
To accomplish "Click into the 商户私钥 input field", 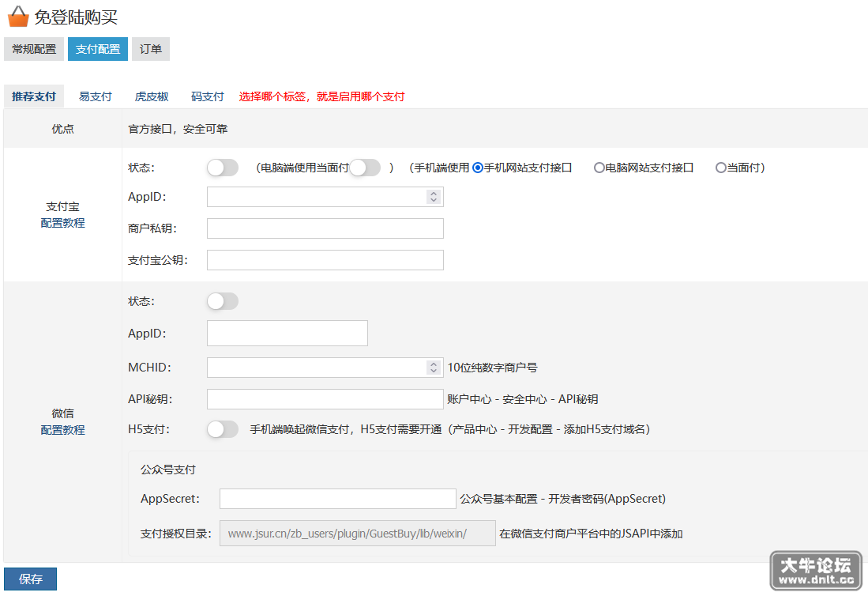I will point(325,228).
